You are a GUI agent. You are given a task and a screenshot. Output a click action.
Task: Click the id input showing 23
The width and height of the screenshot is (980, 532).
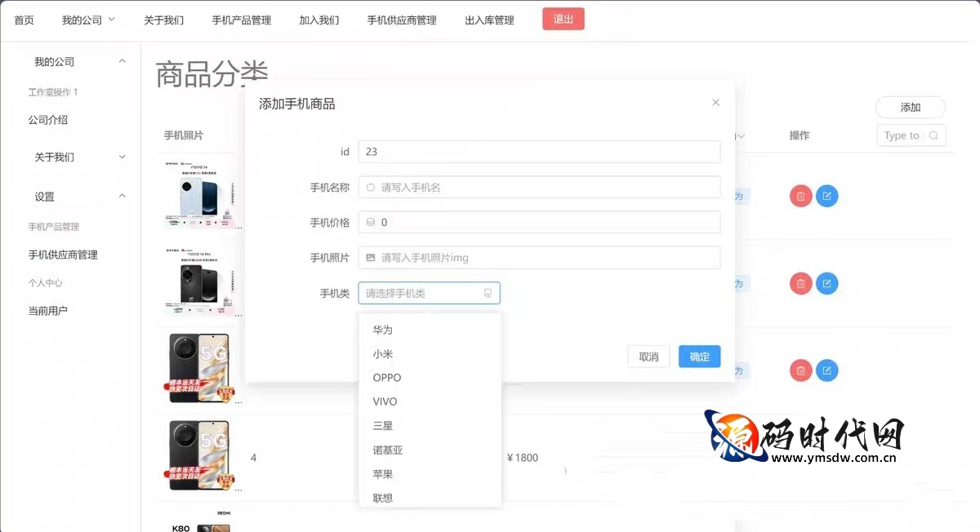(539, 152)
